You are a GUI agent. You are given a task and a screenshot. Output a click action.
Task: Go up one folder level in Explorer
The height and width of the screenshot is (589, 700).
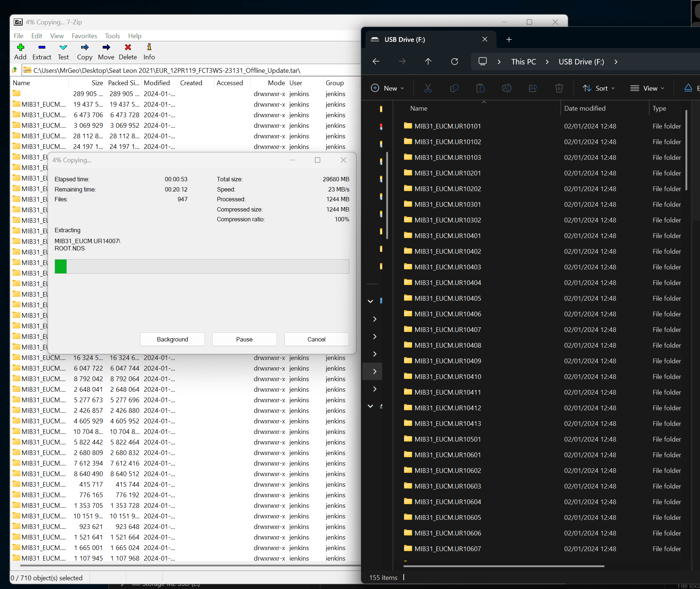(x=428, y=62)
